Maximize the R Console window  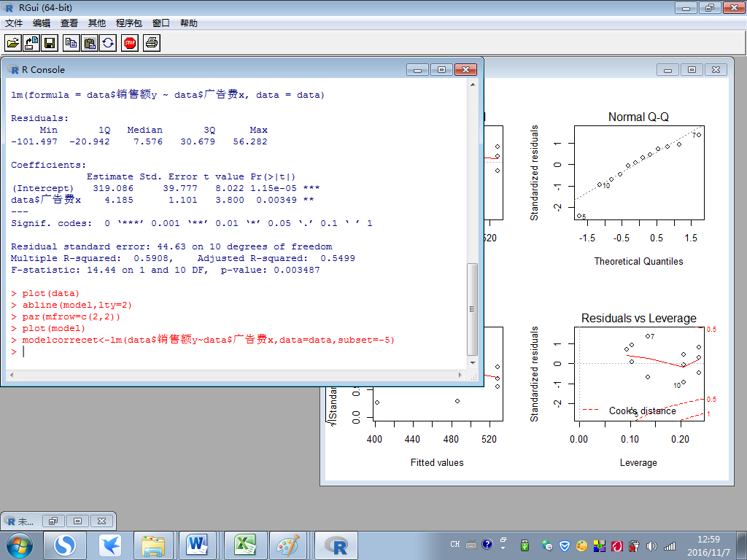click(x=441, y=69)
